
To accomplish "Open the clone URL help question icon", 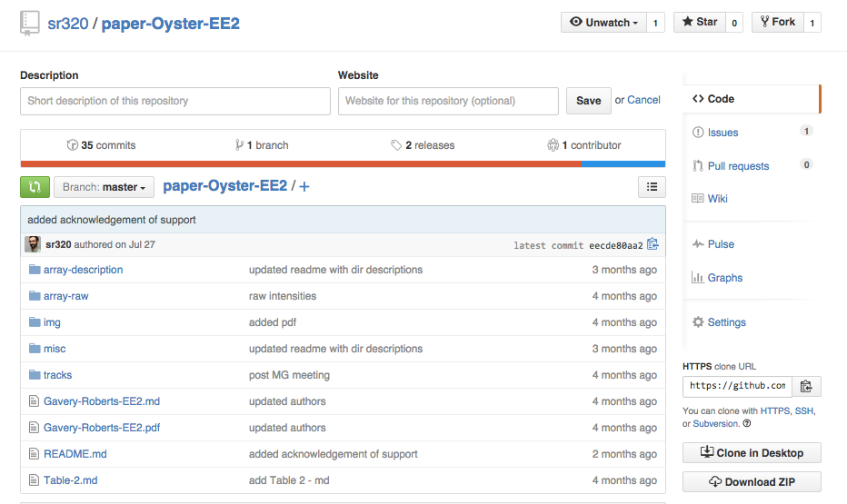I will [x=746, y=423].
